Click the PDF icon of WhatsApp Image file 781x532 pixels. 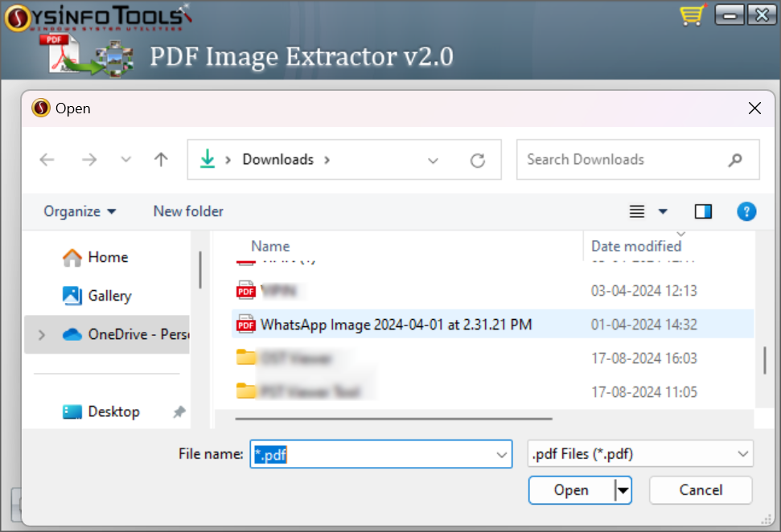246,325
